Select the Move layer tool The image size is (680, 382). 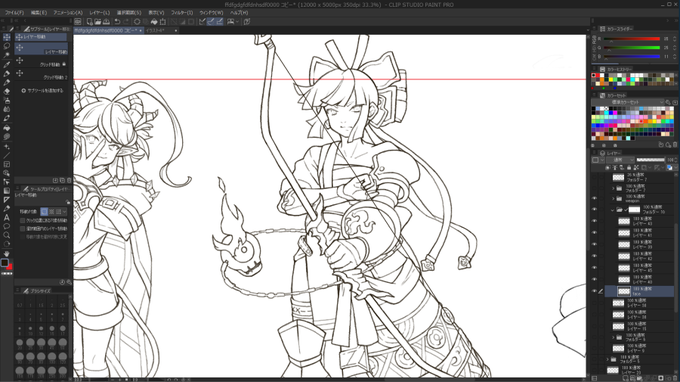(x=7, y=37)
